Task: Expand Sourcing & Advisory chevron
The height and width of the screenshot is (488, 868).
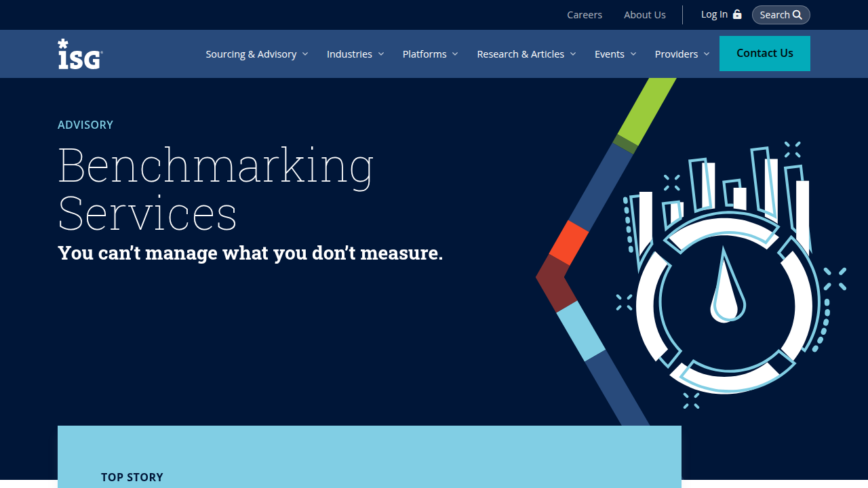Action: pos(305,54)
